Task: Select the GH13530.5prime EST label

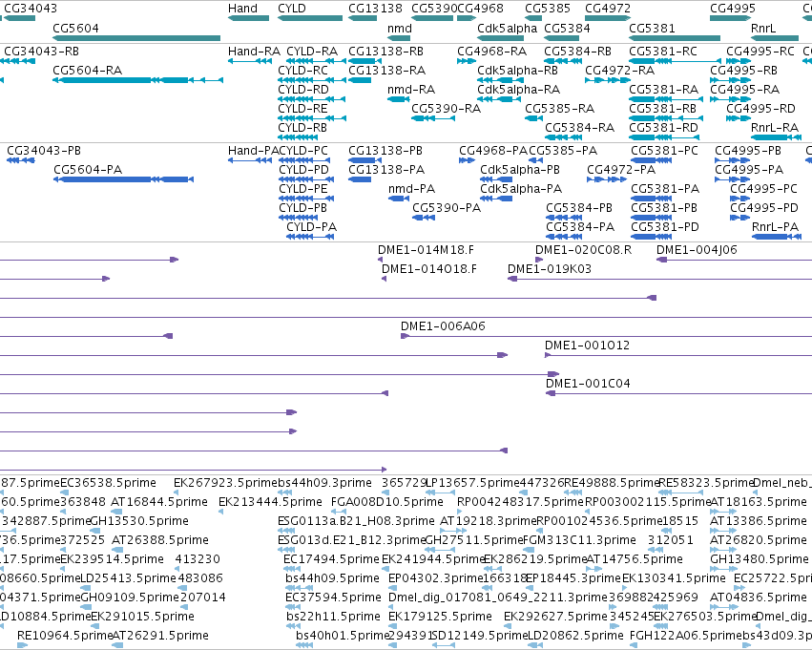Action: pyautogui.click(x=139, y=520)
